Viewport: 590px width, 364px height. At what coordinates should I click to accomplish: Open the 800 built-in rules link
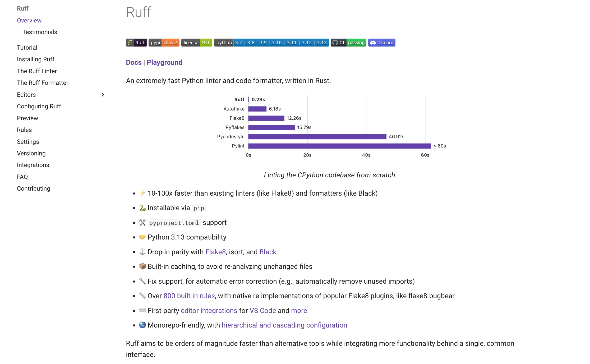click(x=189, y=296)
